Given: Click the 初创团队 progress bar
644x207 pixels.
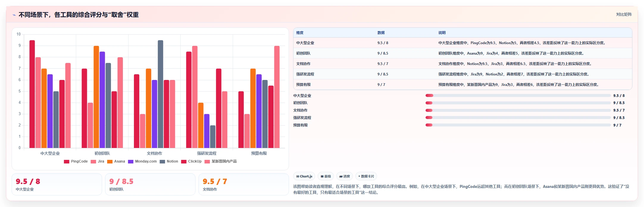Looking at the screenshot, I should [x=518, y=103].
